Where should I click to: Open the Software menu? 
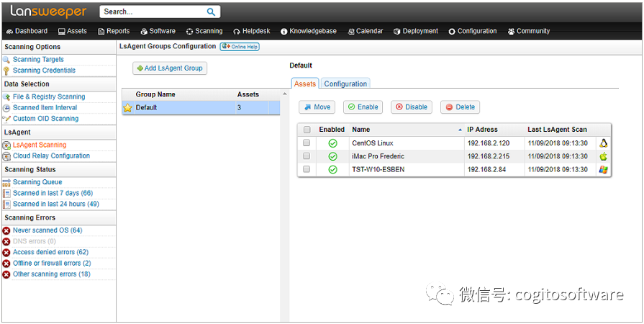point(158,31)
